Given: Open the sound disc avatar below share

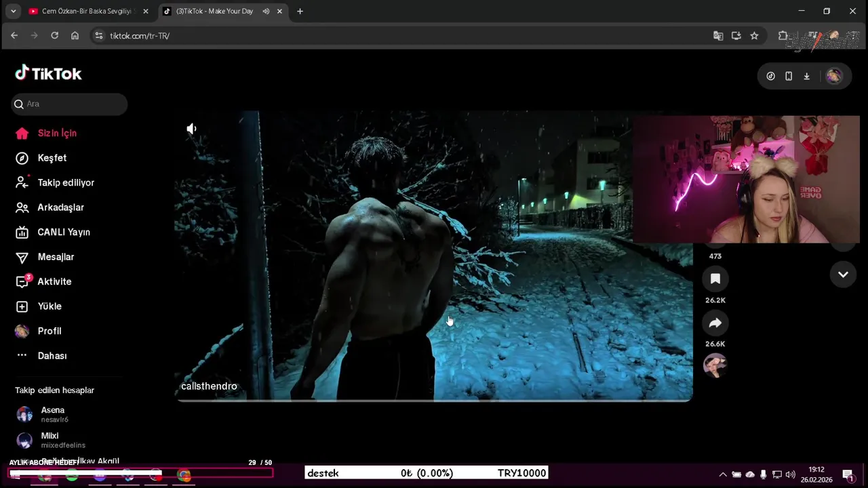Looking at the screenshot, I should tap(715, 365).
